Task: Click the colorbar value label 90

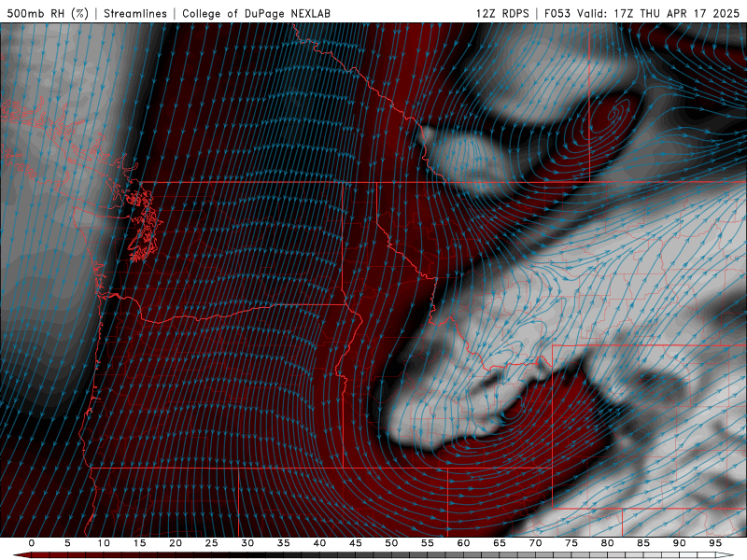Action: click(x=680, y=543)
